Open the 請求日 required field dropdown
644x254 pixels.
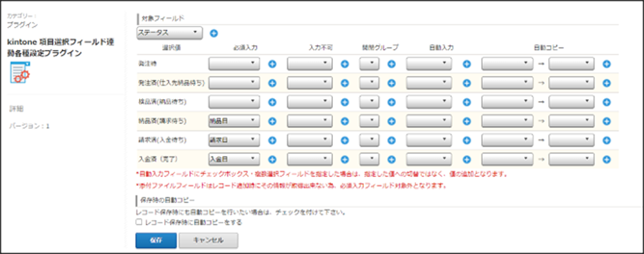(x=234, y=140)
